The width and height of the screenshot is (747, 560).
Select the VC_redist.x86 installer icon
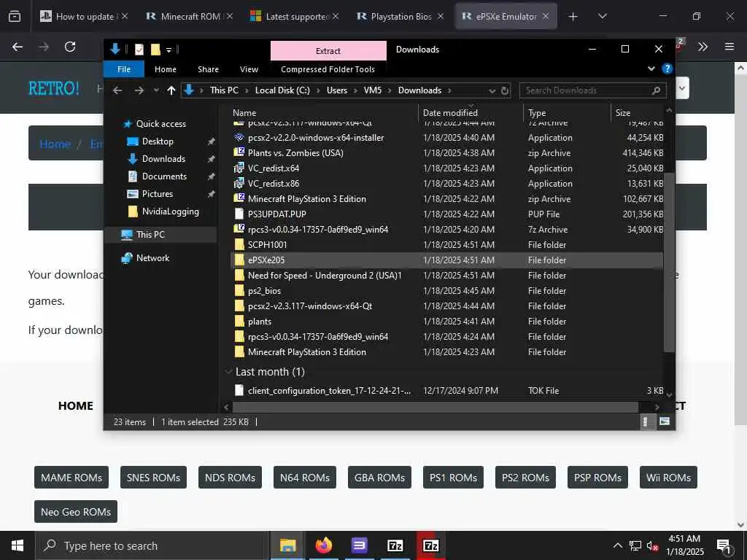point(239,183)
